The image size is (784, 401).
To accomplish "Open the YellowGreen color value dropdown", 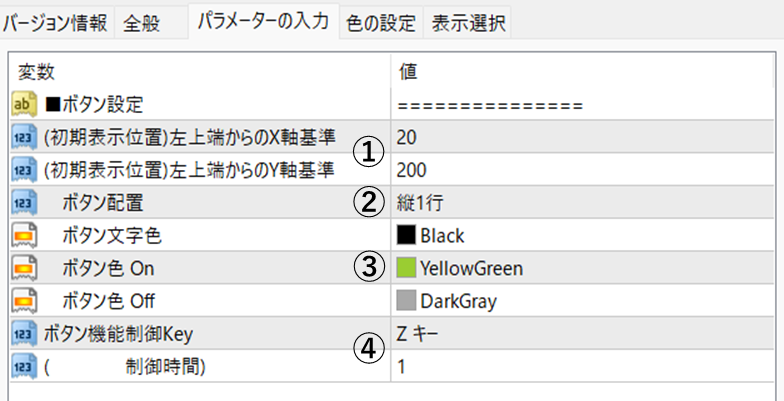I will (470, 268).
